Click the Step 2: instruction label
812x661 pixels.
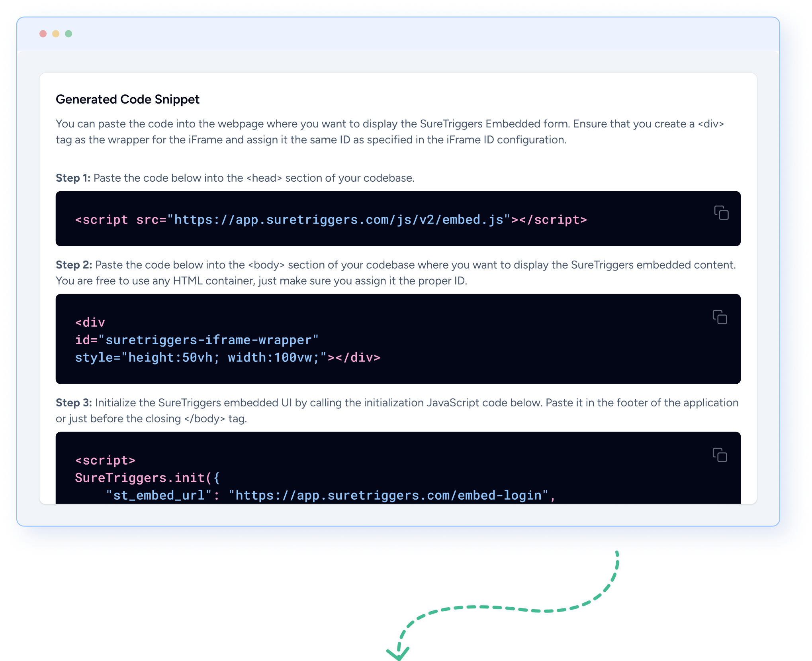coord(74,265)
